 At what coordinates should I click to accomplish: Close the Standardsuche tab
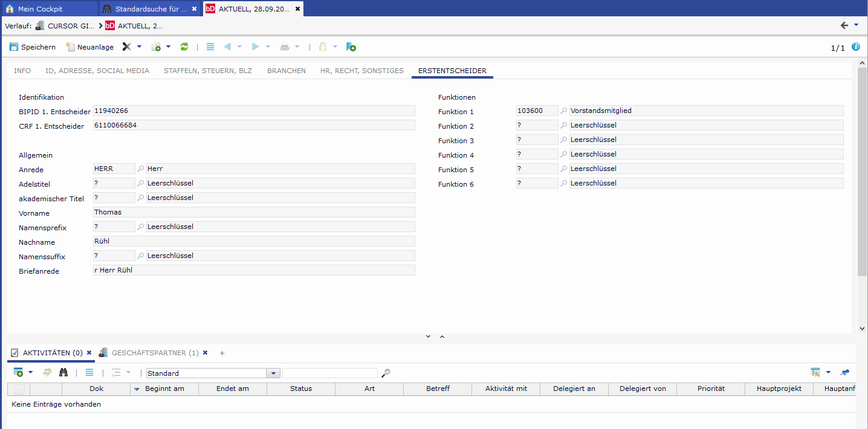coord(194,9)
